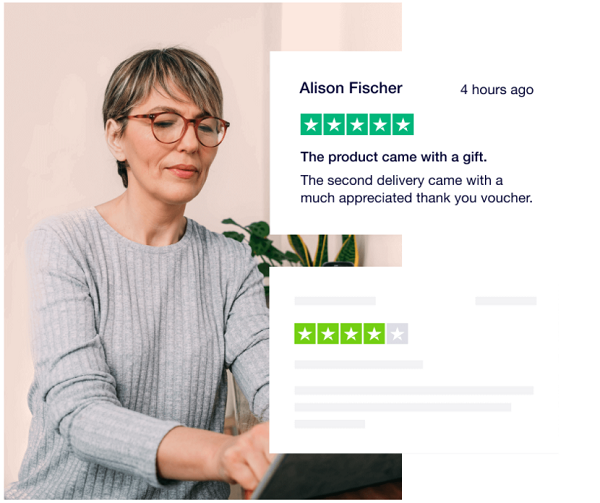This screenshot has height=503, width=600.
Task: Click the review body about thank you voucher
Action: pos(416,189)
